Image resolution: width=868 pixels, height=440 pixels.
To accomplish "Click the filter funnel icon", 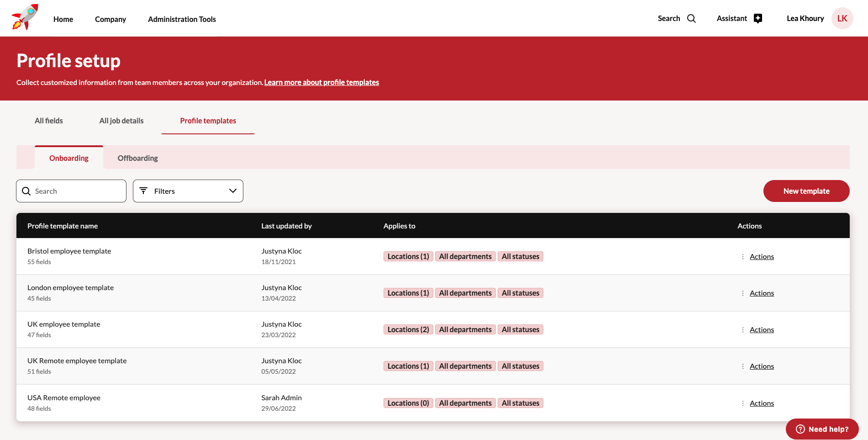I will point(143,191).
